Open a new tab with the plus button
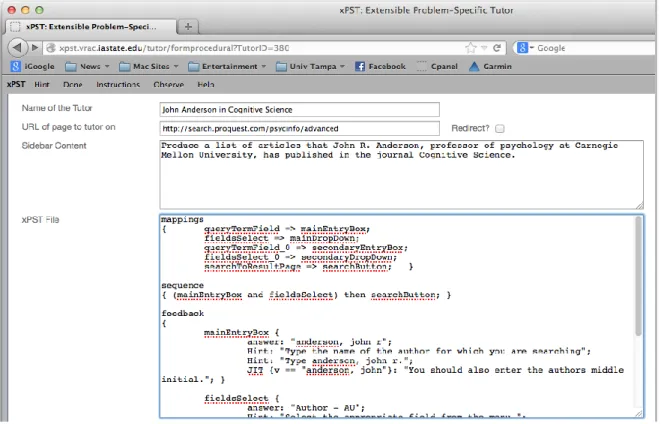 [188, 27]
